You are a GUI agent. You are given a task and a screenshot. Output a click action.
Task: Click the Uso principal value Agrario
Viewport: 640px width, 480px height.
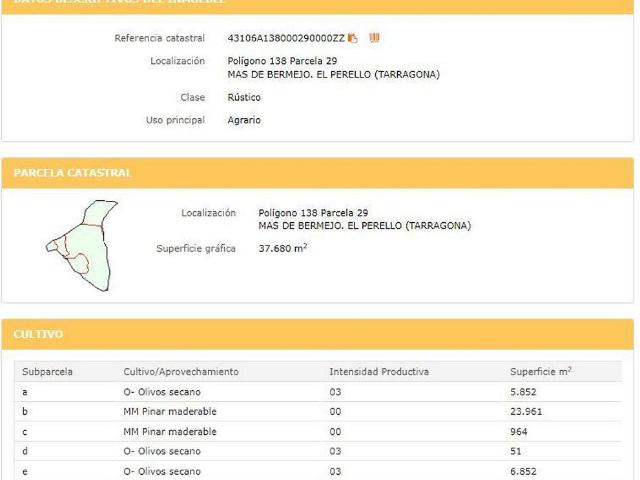pos(244,120)
